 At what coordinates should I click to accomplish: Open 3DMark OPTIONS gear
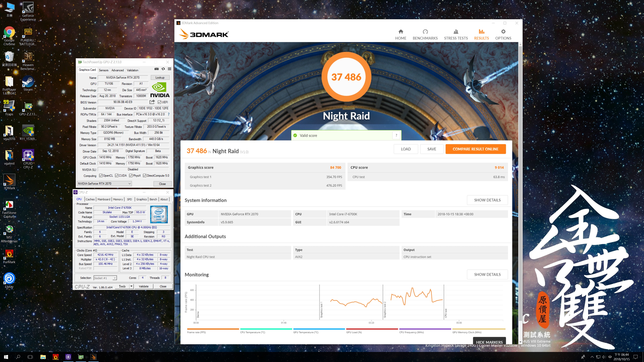coord(503,35)
